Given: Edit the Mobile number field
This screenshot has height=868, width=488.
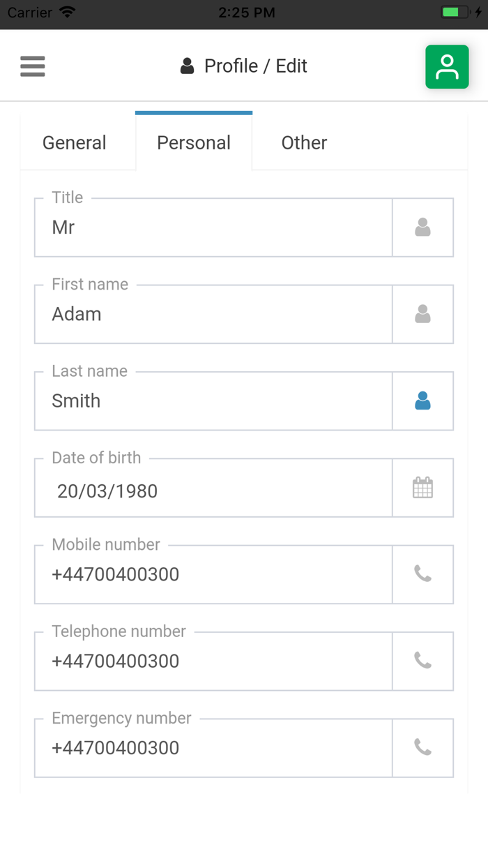Looking at the screenshot, I should pyautogui.click(x=213, y=574).
